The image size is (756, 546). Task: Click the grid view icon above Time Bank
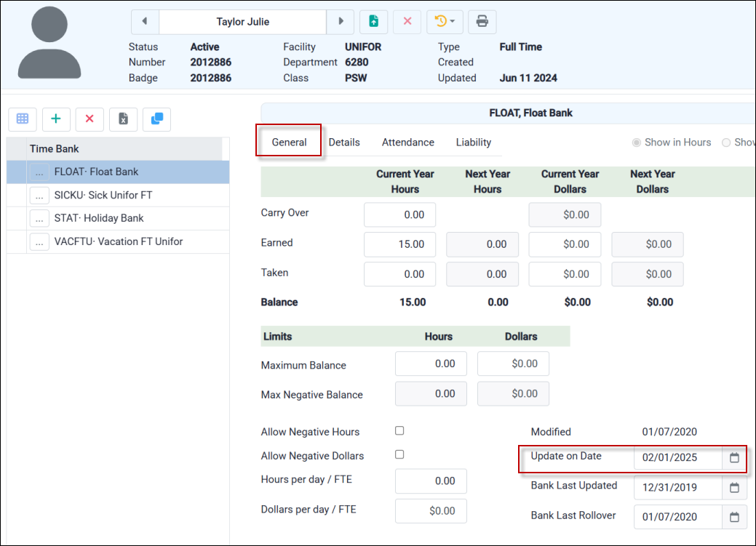pos(23,119)
